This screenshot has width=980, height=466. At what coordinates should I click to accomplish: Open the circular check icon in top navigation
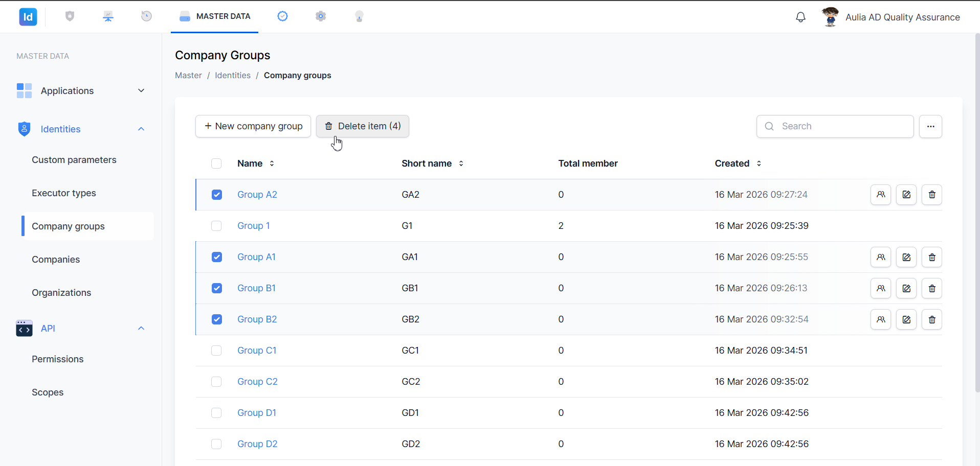[x=282, y=16]
